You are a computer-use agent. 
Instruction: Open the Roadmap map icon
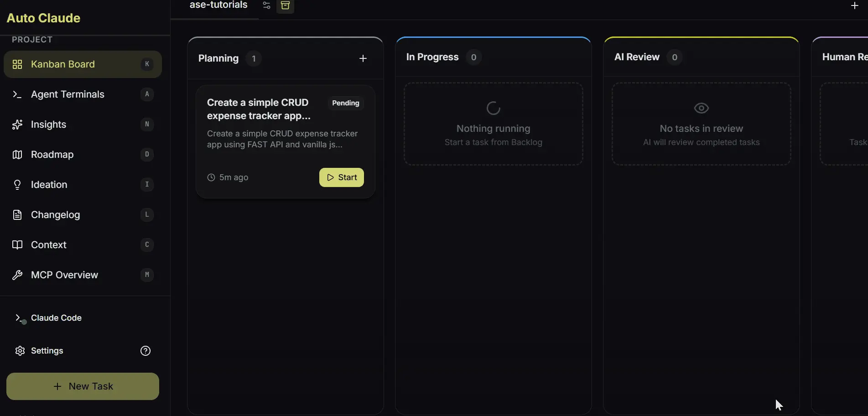click(17, 155)
